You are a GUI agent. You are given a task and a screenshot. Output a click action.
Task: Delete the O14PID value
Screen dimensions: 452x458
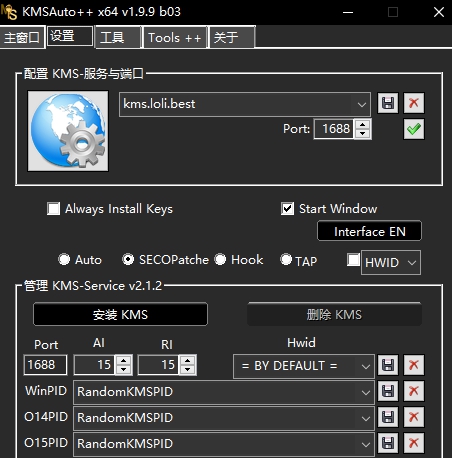click(x=414, y=417)
